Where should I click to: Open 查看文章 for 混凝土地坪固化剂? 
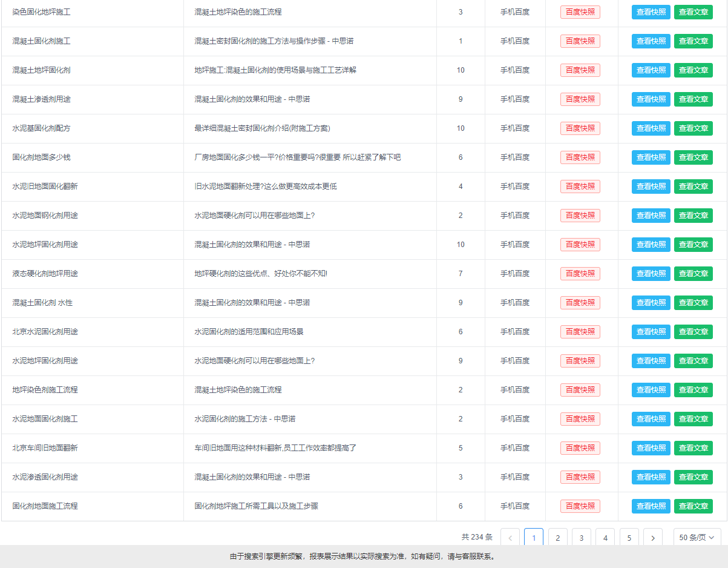694,70
